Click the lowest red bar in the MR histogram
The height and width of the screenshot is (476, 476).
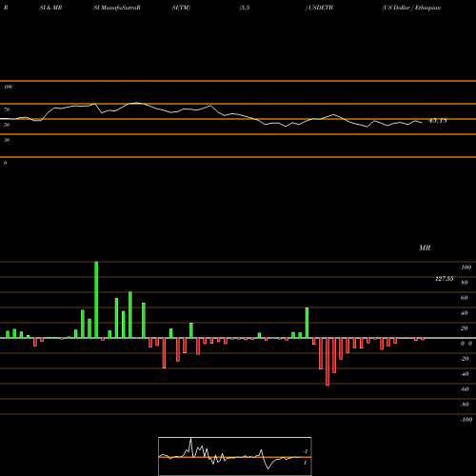point(327,362)
